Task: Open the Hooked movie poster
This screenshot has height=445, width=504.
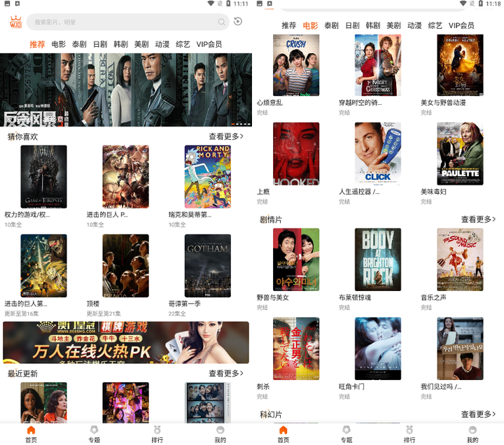Action: coord(296,154)
